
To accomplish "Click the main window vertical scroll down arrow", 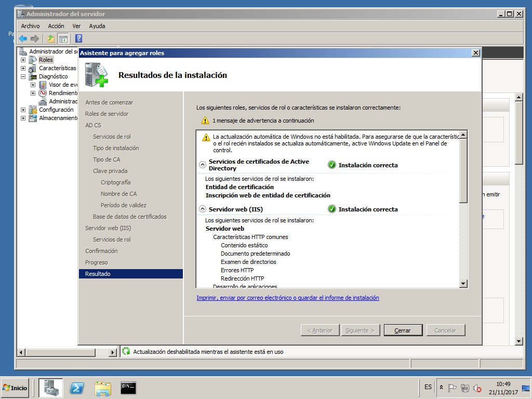I will pyautogui.click(x=519, y=341).
